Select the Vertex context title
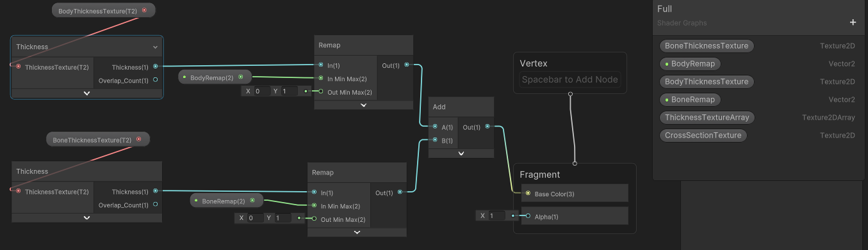The height and width of the screenshot is (250, 868). (x=533, y=63)
